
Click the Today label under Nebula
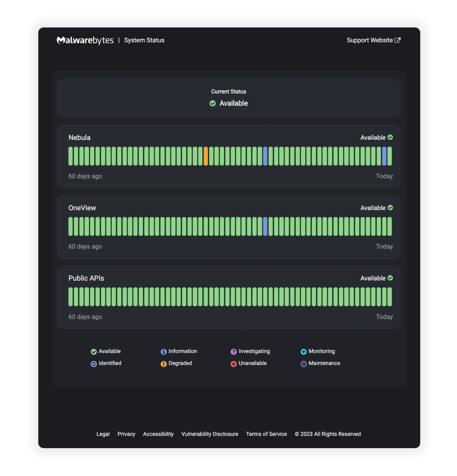point(384,176)
